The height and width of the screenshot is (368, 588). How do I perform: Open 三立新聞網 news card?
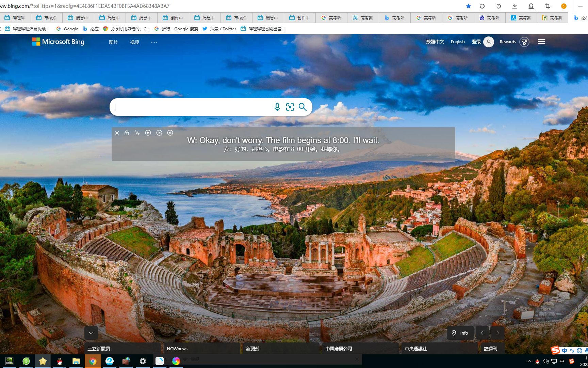pos(122,349)
